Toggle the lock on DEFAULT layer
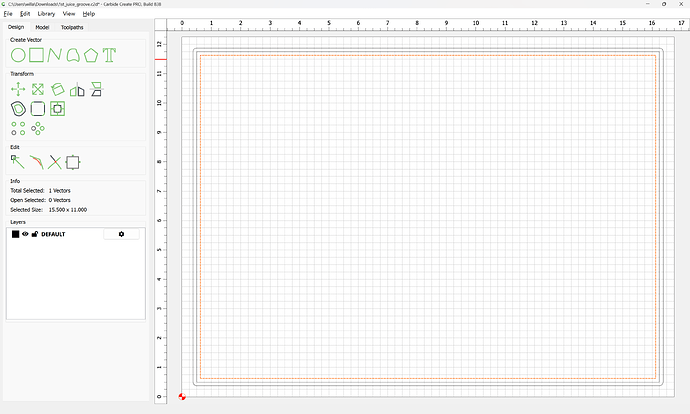This screenshot has width=690, height=414. [x=35, y=234]
